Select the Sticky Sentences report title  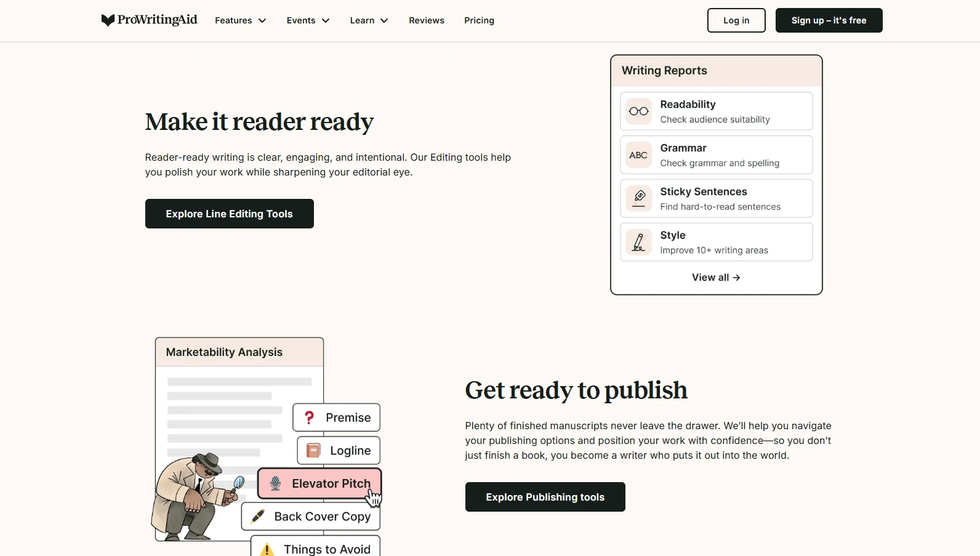[704, 191]
